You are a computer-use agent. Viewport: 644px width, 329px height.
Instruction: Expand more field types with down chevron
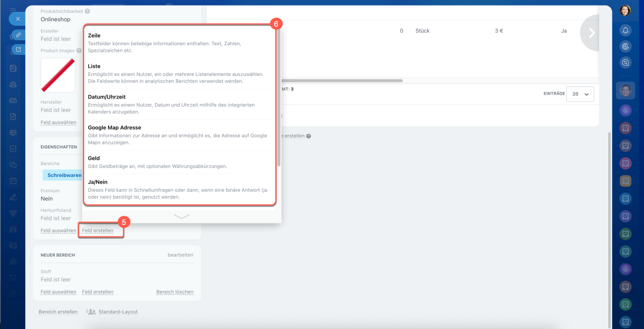tap(182, 216)
